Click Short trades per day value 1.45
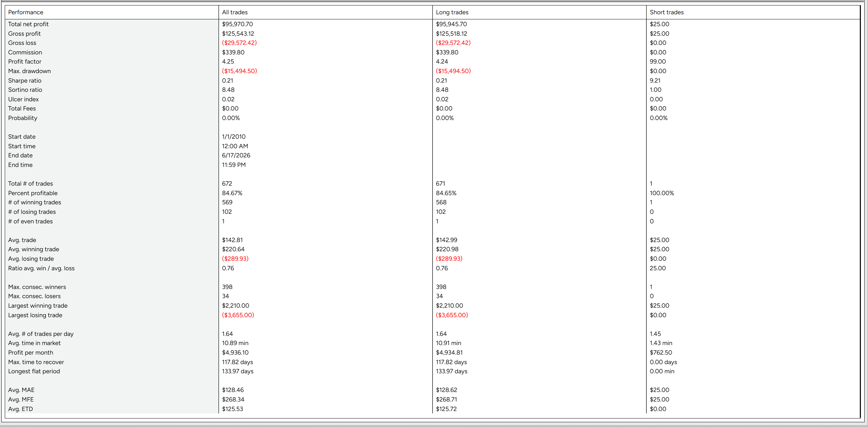Screen dimensions: 868x427 (655, 334)
